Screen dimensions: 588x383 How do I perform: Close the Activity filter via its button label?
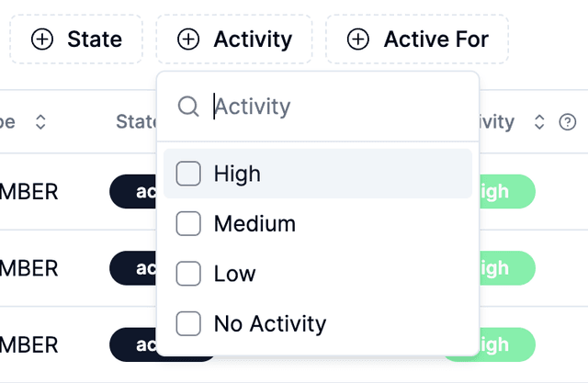(x=252, y=39)
